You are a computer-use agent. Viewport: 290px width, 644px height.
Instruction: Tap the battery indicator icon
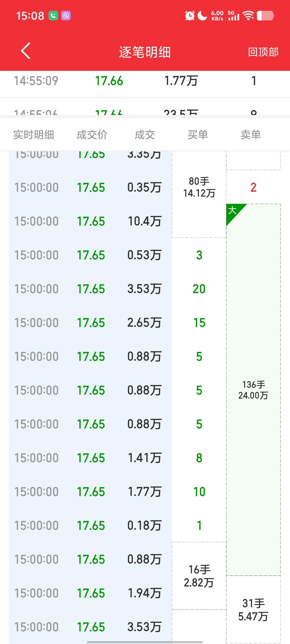[x=265, y=15]
